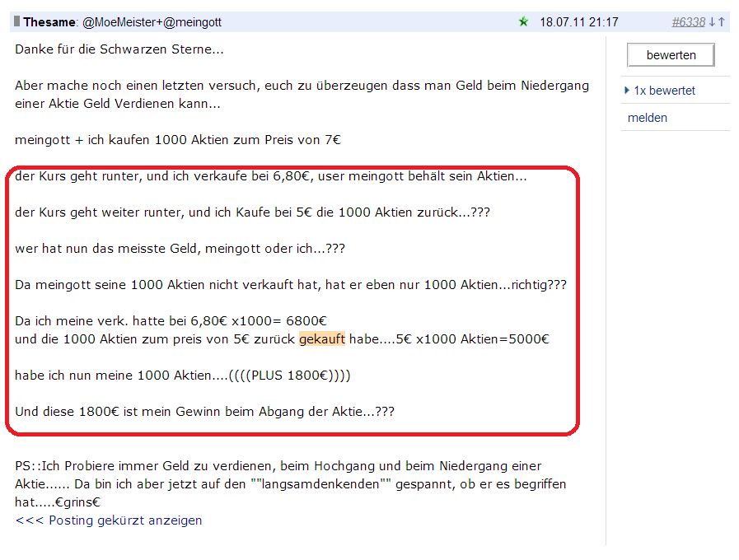This screenshot has width=739, height=560.
Task: Click the gray marker icon before Thesame
Action: tap(16, 21)
